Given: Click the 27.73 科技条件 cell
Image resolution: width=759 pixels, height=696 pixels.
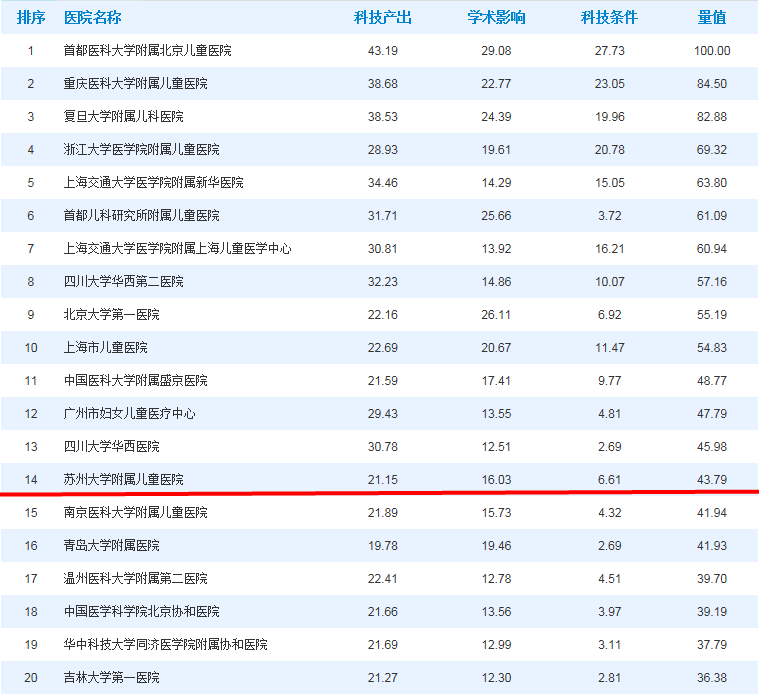Looking at the screenshot, I should (609, 50).
